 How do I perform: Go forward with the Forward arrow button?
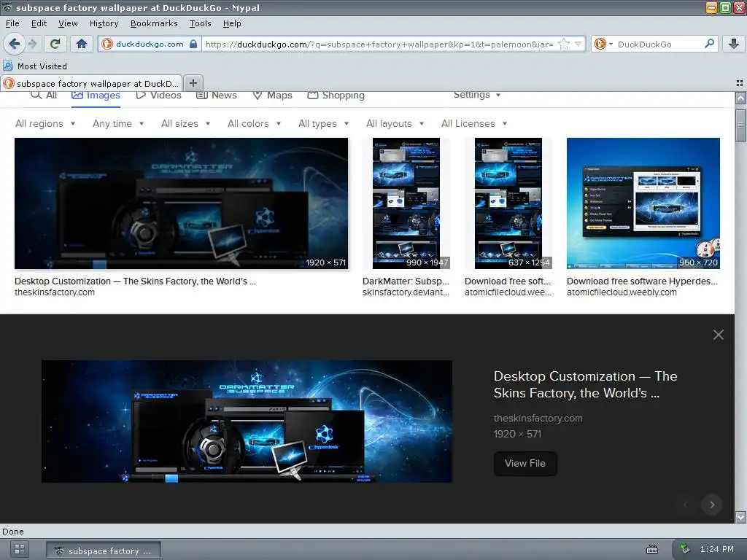pos(32,44)
